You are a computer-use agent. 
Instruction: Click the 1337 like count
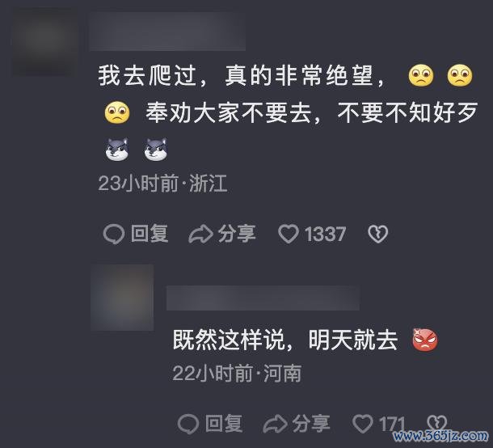pos(325,235)
